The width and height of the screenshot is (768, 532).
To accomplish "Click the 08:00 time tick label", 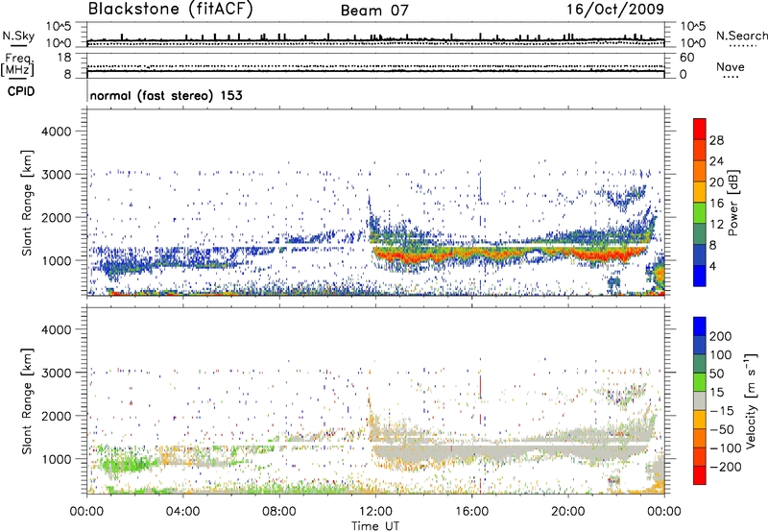I will click(x=279, y=512).
